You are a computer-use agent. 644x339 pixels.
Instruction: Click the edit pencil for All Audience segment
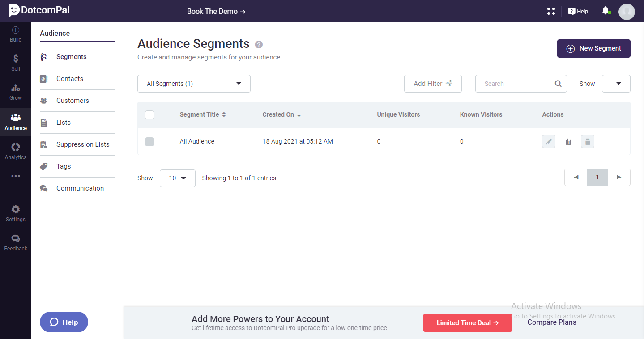click(548, 141)
